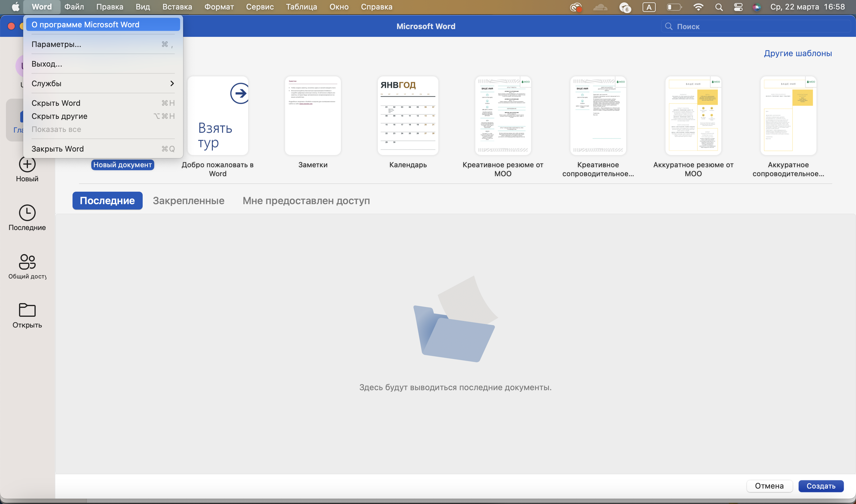Open Spotlight search in the menu bar
Viewport: 856px width, 504px height.
[719, 7]
